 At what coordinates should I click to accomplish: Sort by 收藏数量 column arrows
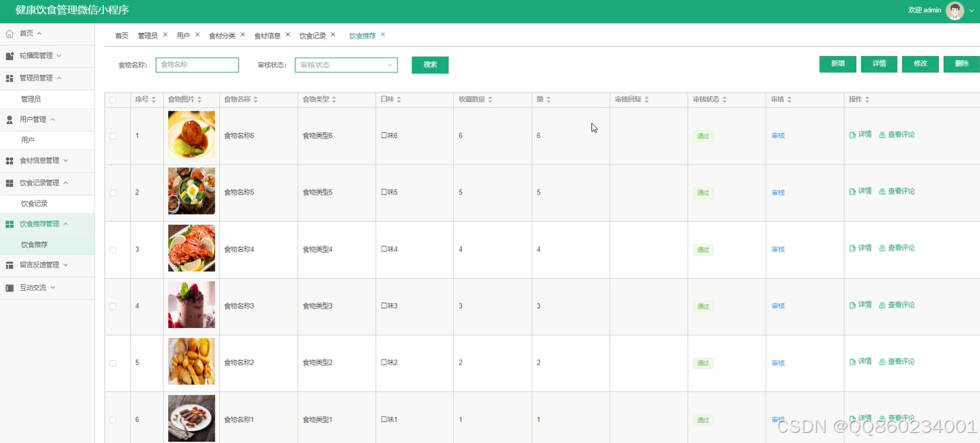pos(491,100)
